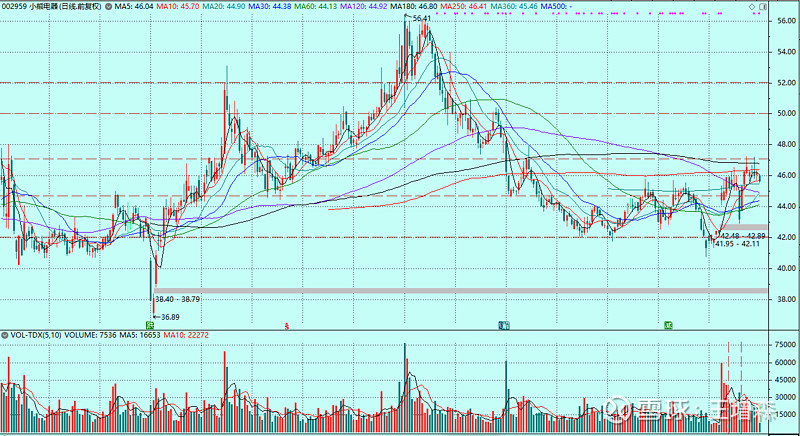This screenshot has height=436, width=800.
Task: Click the 56.41 high price annotation
Action: point(421,18)
